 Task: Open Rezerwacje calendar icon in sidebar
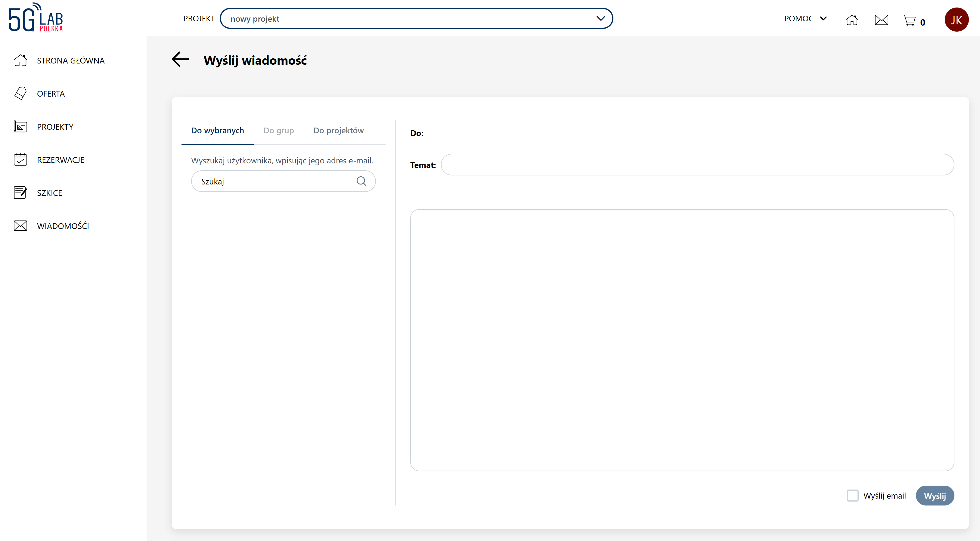pos(20,159)
